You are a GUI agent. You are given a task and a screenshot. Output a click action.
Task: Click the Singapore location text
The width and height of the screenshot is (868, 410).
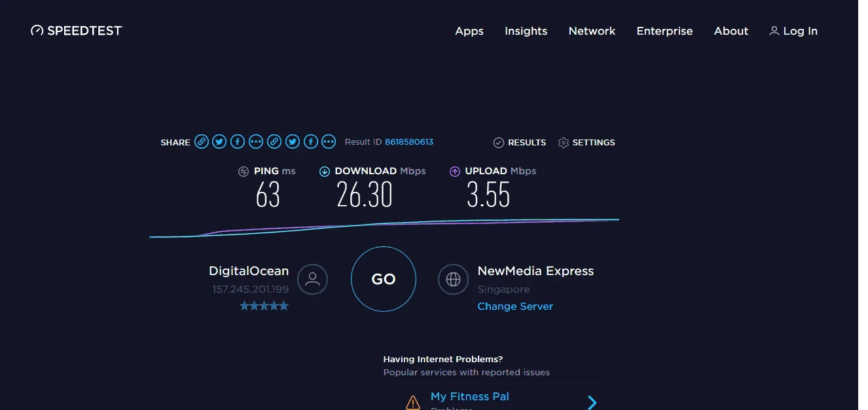[503, 289]
